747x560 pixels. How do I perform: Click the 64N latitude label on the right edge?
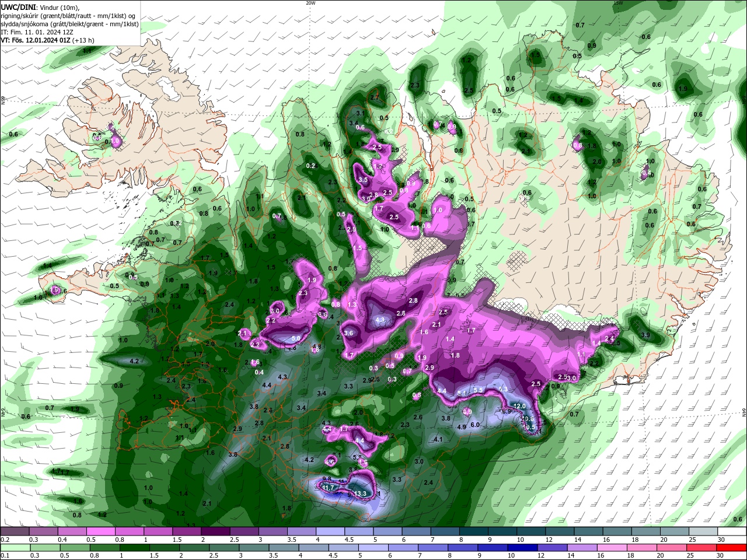(x=744, y=413)
